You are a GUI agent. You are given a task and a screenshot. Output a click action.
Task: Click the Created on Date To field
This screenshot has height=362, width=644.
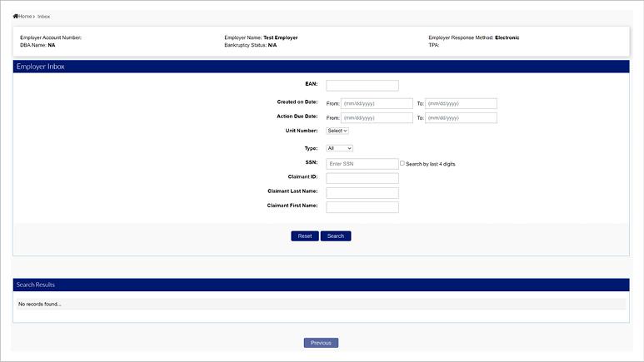pyautogui.click(x=461, y=103)
